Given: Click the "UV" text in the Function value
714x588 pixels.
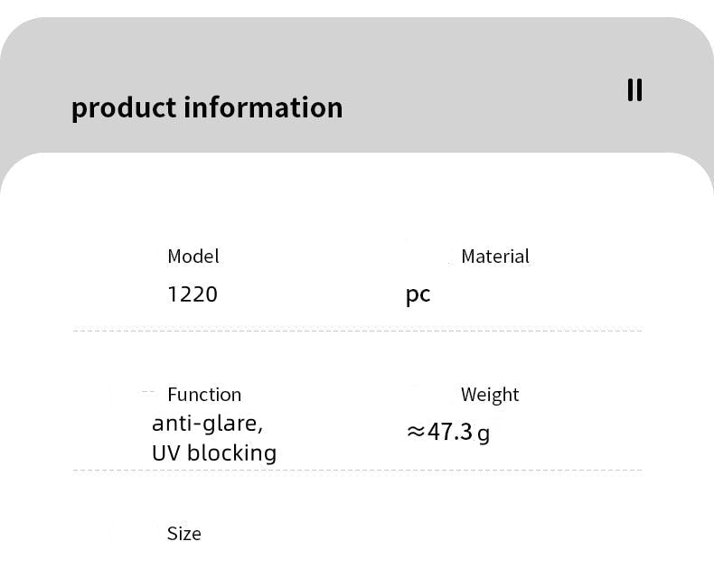Looking at the screenshot, I should coord(164,453).
